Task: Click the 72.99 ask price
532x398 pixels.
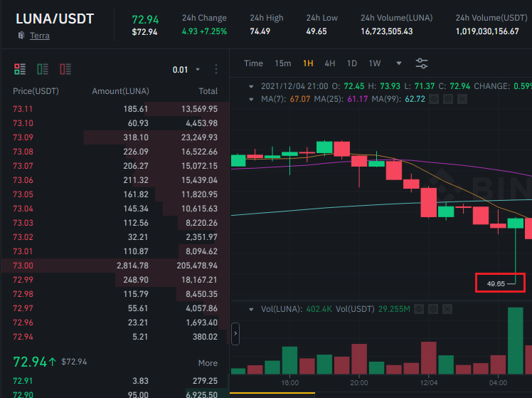Action: pos(23,280)
